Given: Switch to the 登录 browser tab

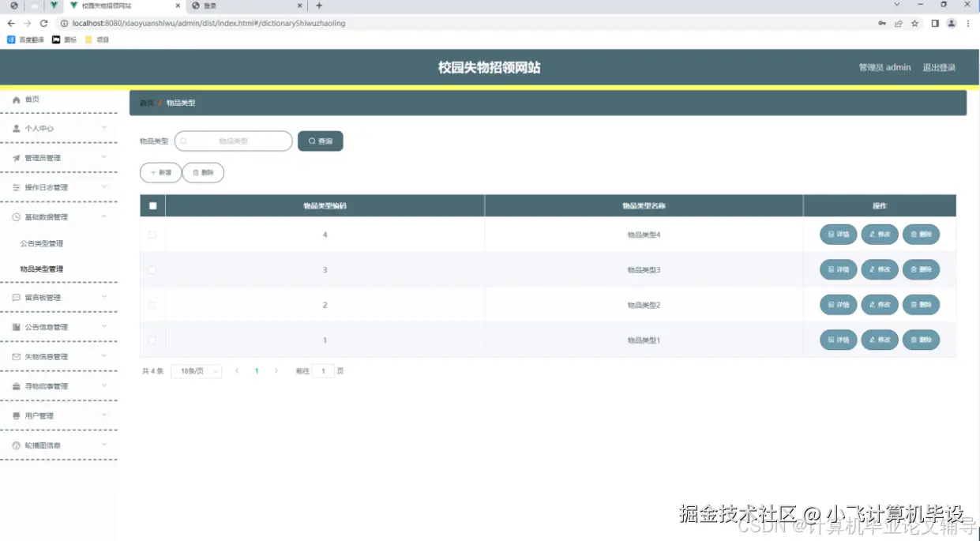Looking at the screenshot, I should tap(246, 6).
